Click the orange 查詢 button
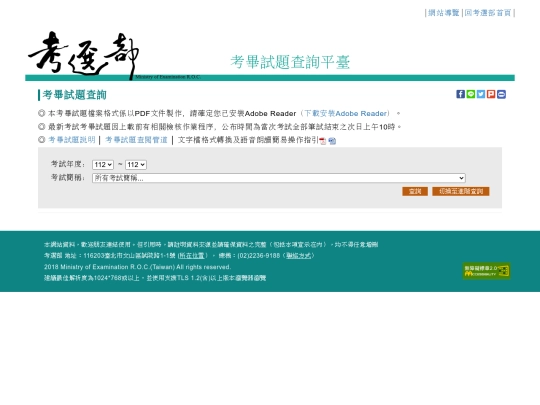Viewport: 540px width, 405px height. coord(415,191)
